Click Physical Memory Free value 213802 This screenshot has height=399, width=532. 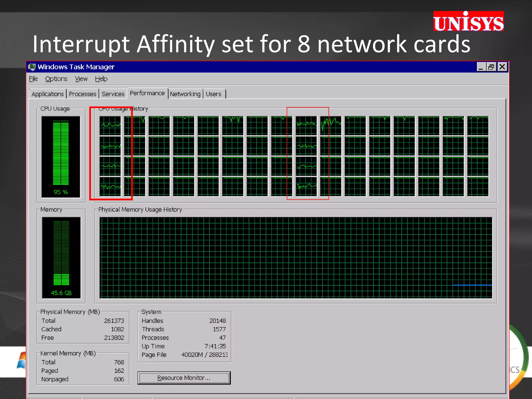tap(114, 338)
